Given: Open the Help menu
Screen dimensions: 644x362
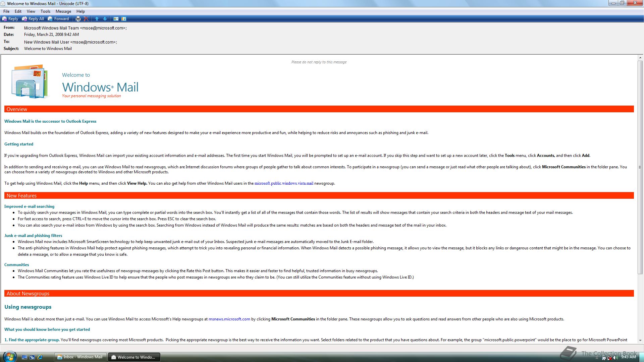Looking at the screenshot, I should click(x=80, y=11).
